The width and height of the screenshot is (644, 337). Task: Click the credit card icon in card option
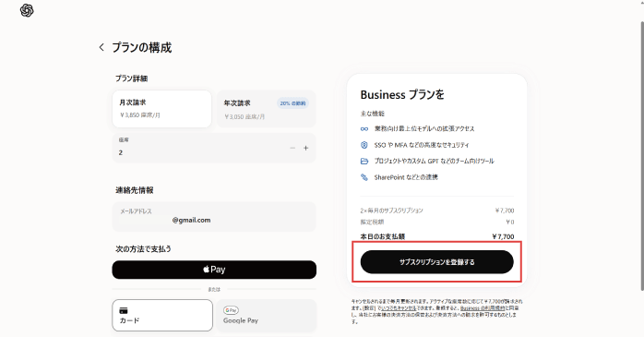point(124,310)
